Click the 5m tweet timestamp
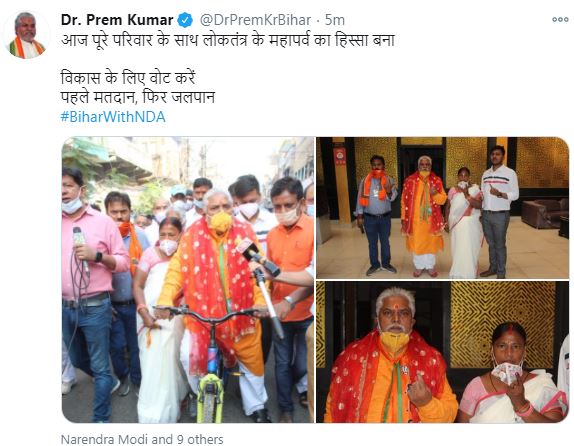 pos(335,20)
